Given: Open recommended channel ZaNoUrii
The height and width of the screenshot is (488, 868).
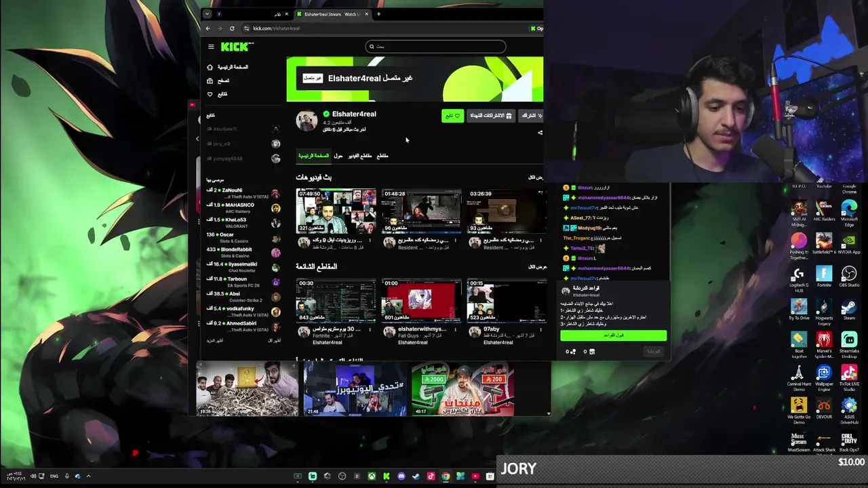Looking at the screenshot, I should 243,193.
